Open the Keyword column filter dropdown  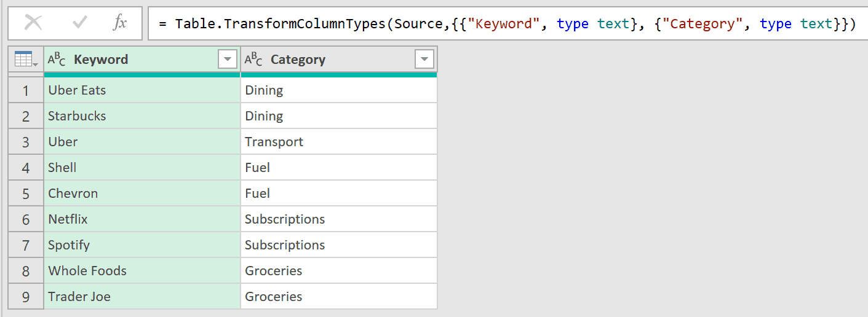pyautogui.click(x=228, y=60)
